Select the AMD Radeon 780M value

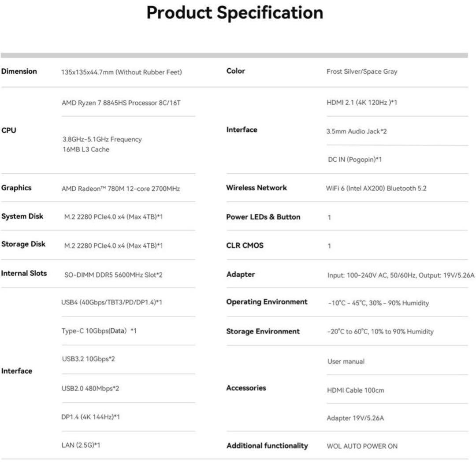pyautogui.click(x=121, y=189)
